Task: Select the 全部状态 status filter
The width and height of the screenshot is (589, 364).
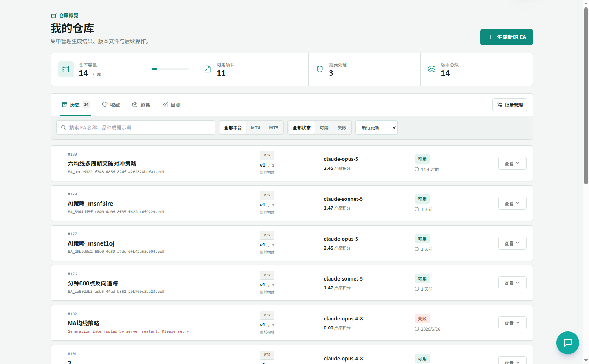Action: click(x=302, y=128)
